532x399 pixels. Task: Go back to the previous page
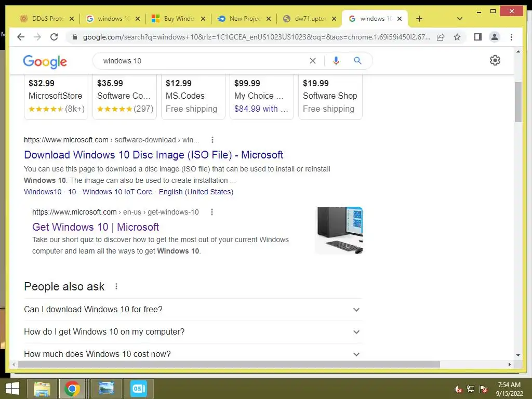coord(21,37)
